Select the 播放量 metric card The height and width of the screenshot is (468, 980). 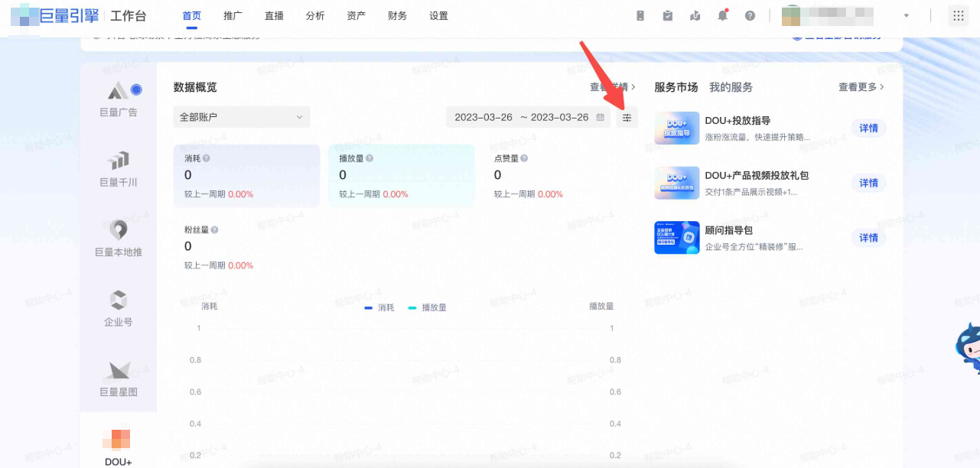point(402,176)
